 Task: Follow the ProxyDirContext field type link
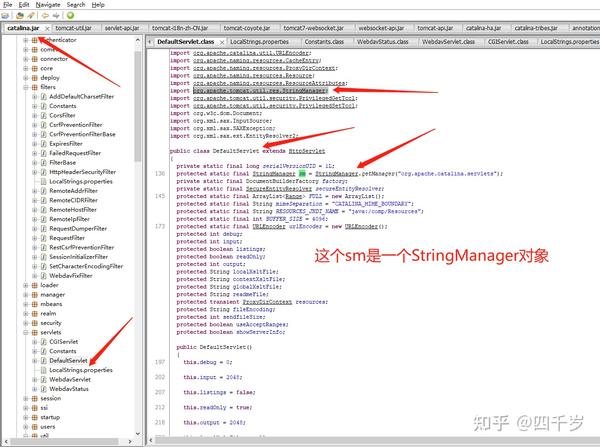pos(267,302)
